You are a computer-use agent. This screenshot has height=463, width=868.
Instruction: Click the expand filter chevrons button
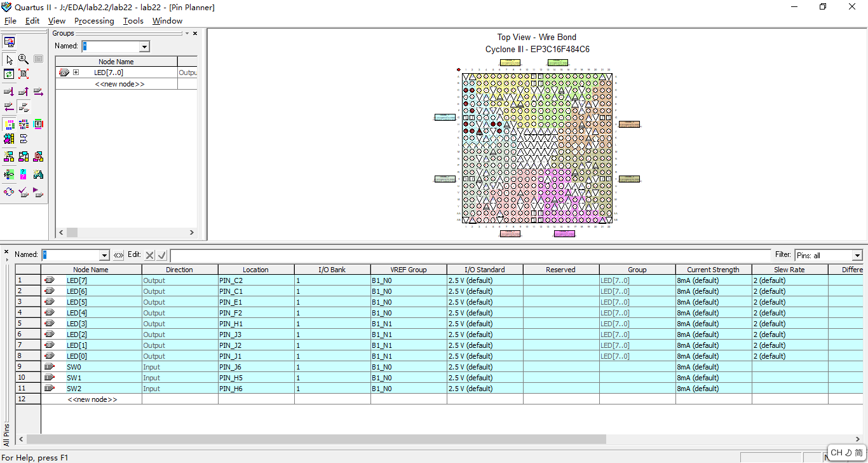click(x=118, y=255)
